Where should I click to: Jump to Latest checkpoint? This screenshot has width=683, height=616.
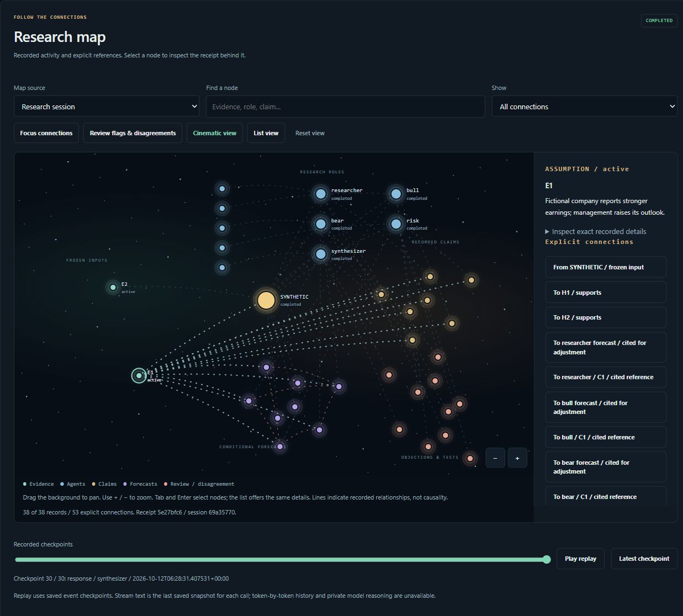644,559
